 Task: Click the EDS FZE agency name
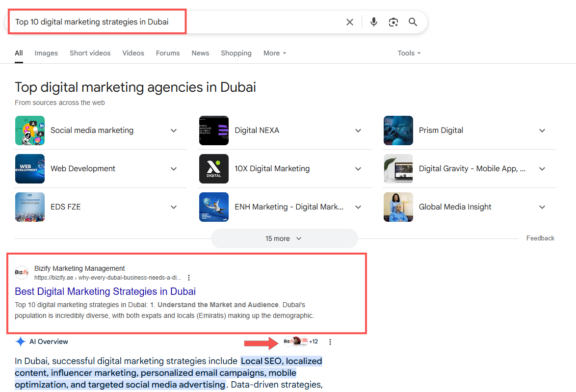pyautogui.click(x=66, y=207)
